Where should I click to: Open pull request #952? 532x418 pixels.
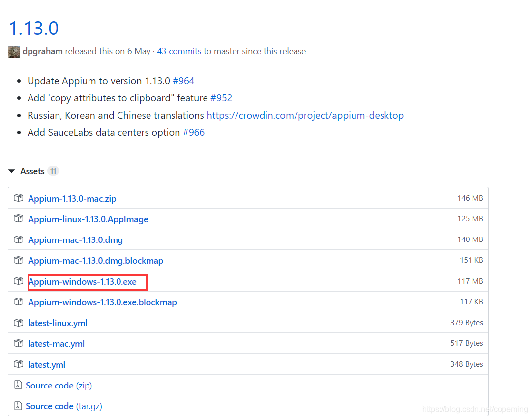click(221, 98)
